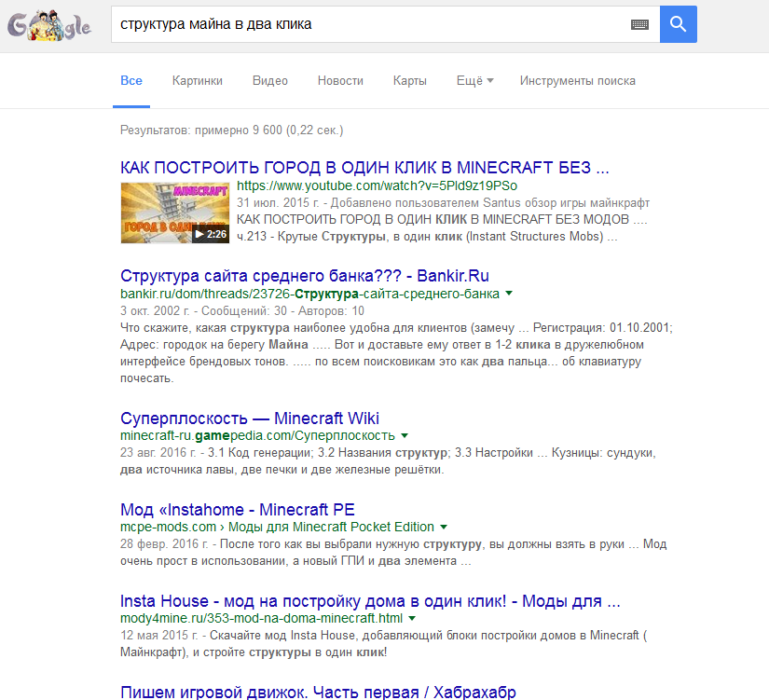769x700 pixels.
Task: Open the Карты tab
Action: pyautogui.click(x=409, y=81)
